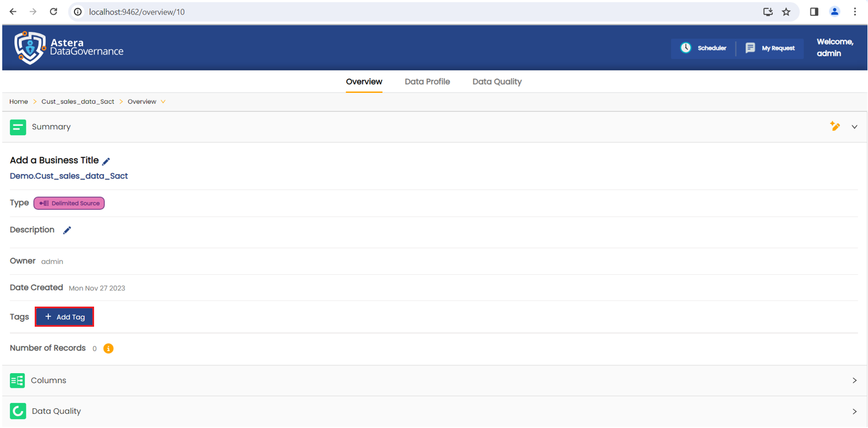Click the browser address bar URL

click(137, 12)
